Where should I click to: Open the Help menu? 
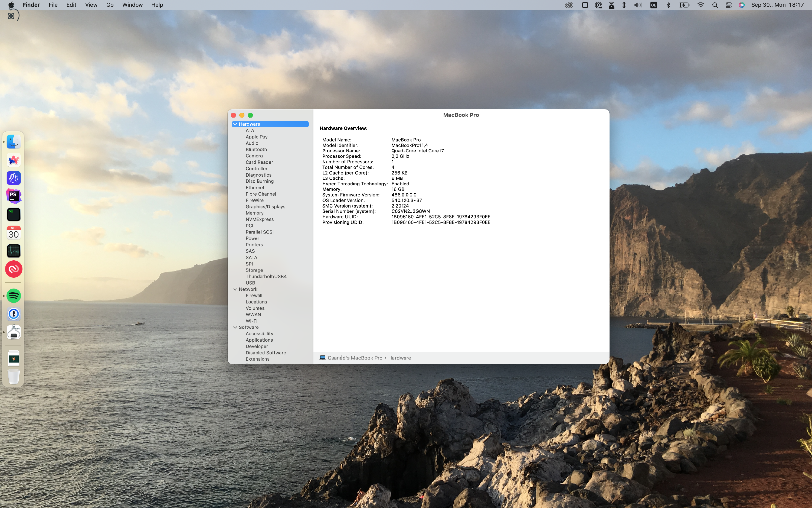(157, 5)
